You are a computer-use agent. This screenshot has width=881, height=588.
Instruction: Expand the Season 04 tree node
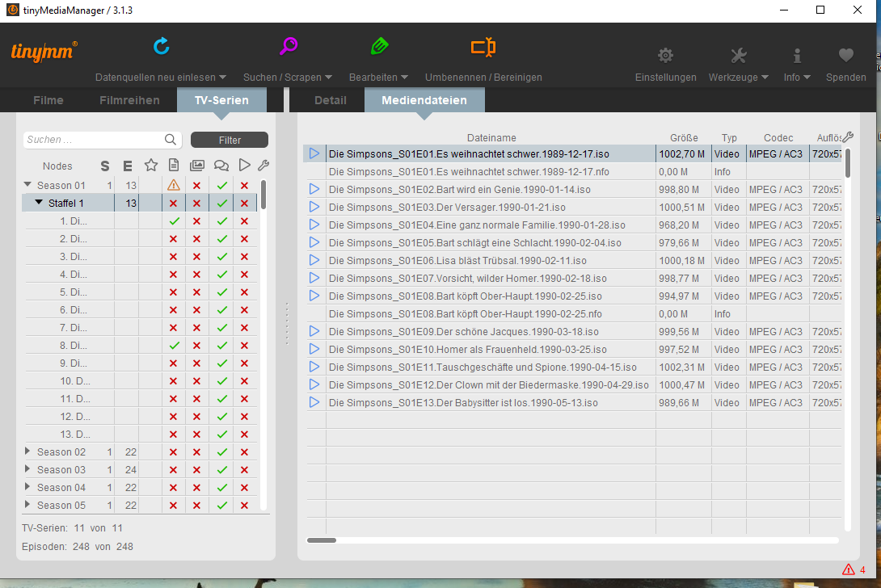tap(27, 487)
